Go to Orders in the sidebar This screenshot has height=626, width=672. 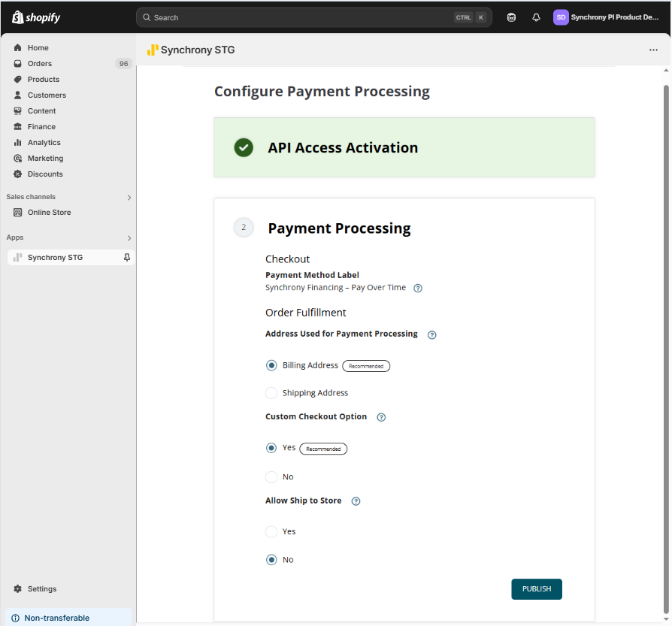[40, 64]
